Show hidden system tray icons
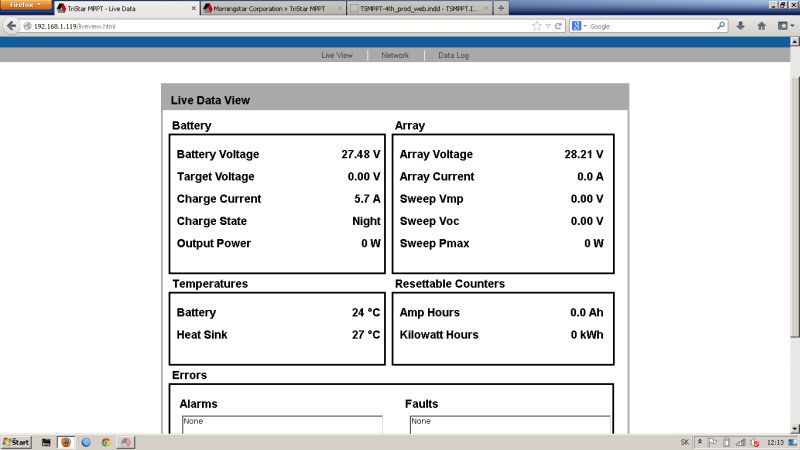 699,442
